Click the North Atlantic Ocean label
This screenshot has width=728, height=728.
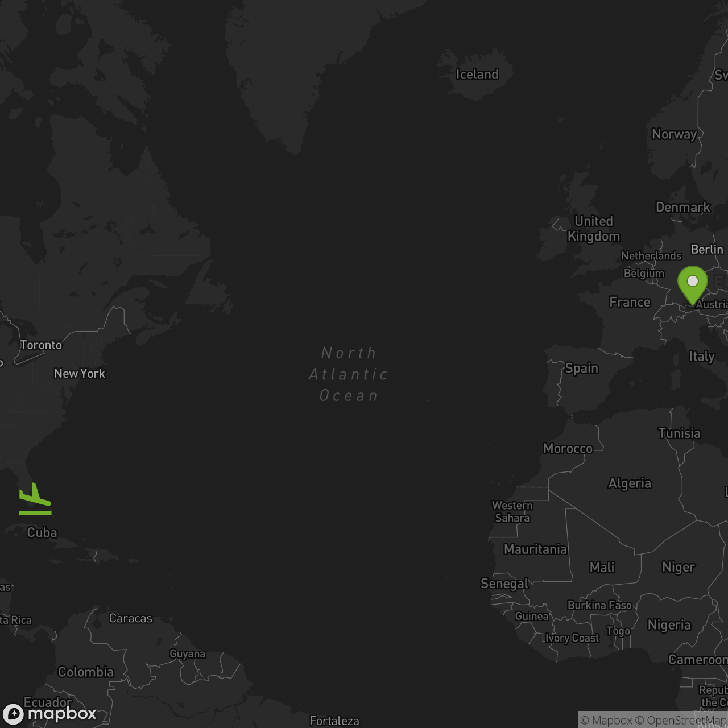coord(349,374)
